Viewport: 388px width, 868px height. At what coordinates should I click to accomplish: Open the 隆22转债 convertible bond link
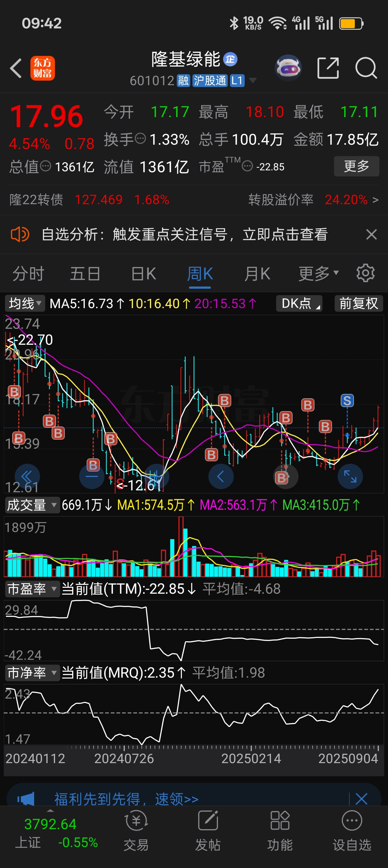coord(89,199)
